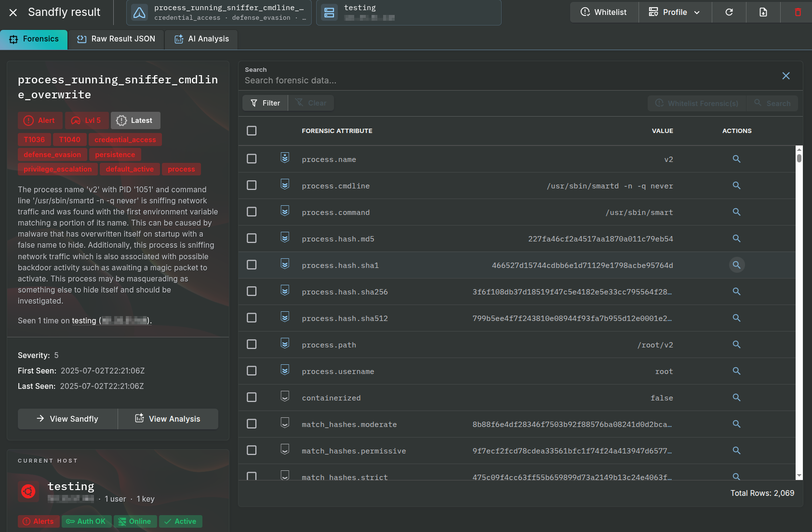
Task: Search by process.name magnifier icon
Action: tap(736, 159)
